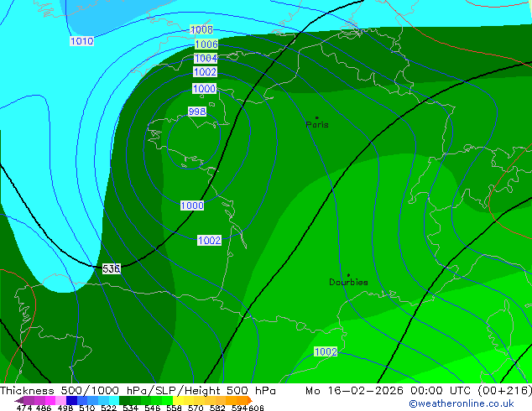Click the Dourbies city label
The width and height of the screenshot is (532, 411).
(348, 282)
